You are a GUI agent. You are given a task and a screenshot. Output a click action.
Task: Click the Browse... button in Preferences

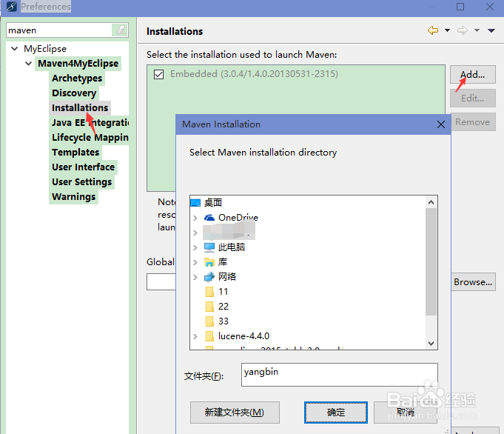(473, 282)
